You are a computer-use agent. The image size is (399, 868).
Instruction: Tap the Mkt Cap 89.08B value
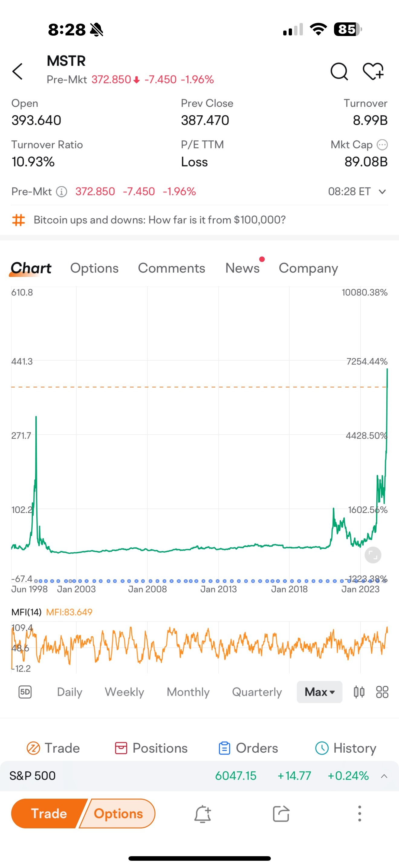pos(366,162)
